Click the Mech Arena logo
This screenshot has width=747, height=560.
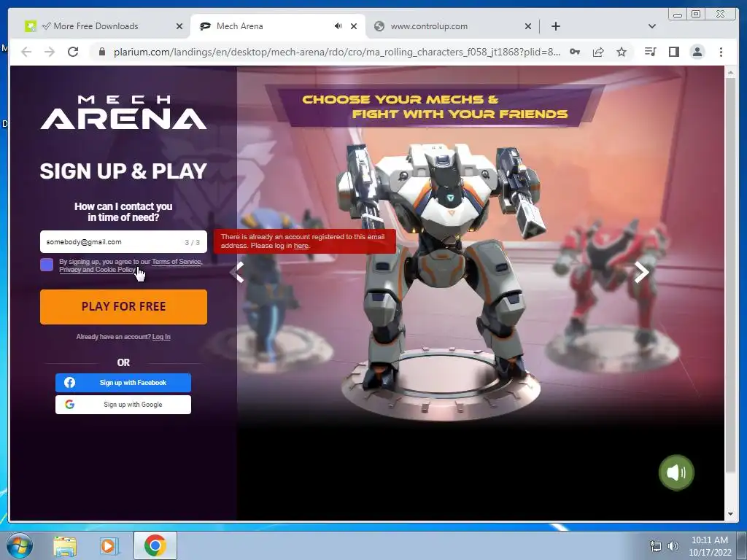click(123, 112)
